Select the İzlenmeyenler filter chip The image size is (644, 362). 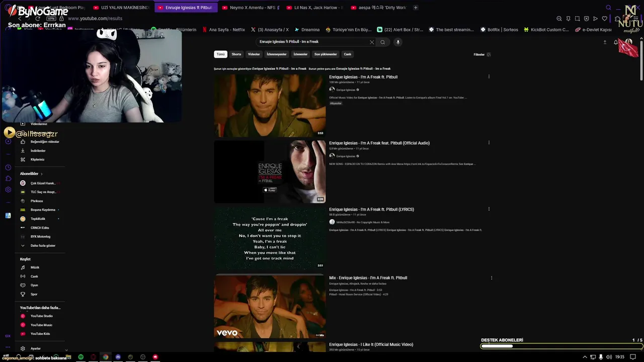coord(277,54)
